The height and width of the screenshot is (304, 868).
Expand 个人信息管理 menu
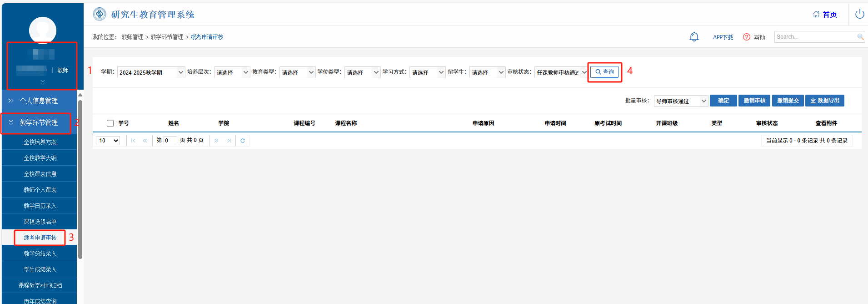coord(39,101)
